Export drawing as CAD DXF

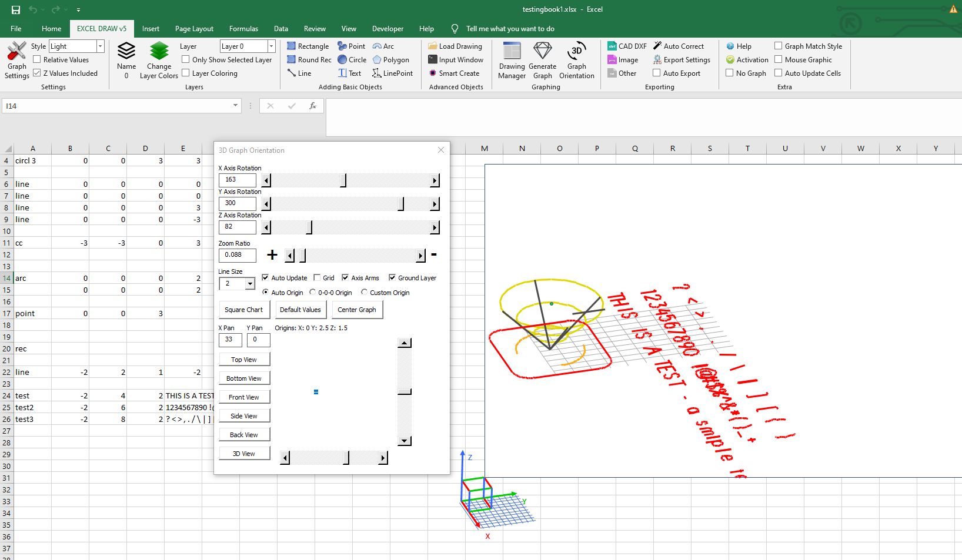pos(627,46)
